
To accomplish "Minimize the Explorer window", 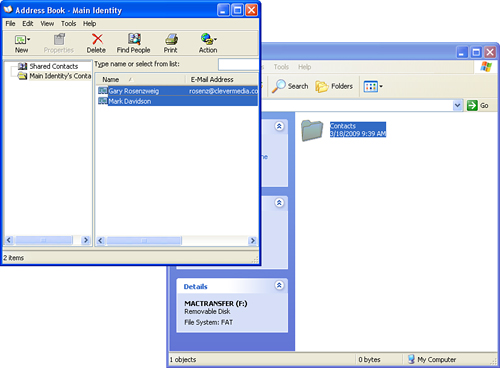I will pos(462,52).
